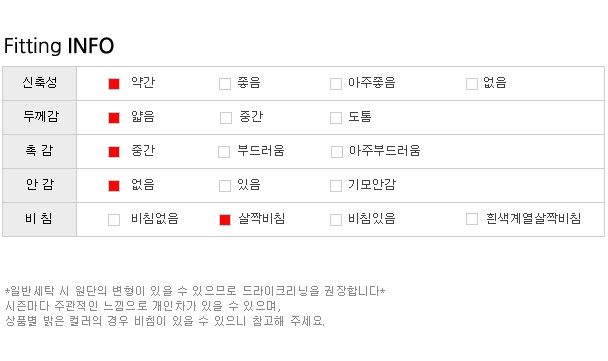The height and width of the screenshot is (361, 608).
Task: Tick the 비침있음 checkbox
Action: point(336,219)
